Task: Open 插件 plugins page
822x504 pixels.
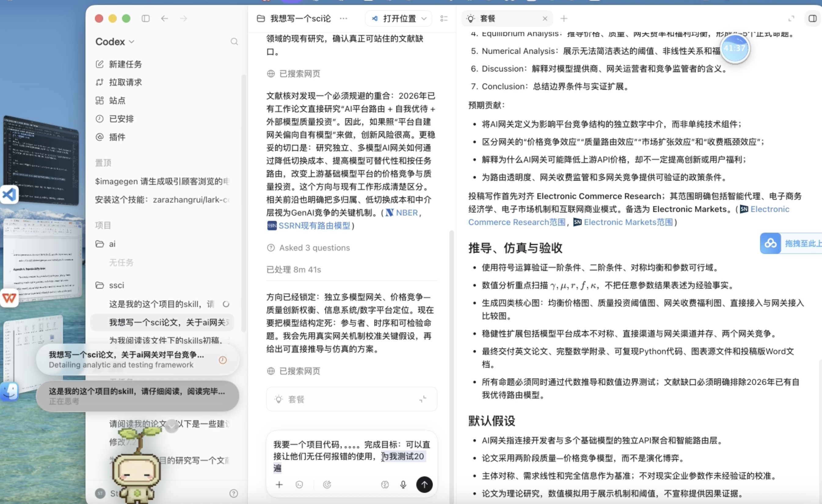Action: (x=111, y=137)
